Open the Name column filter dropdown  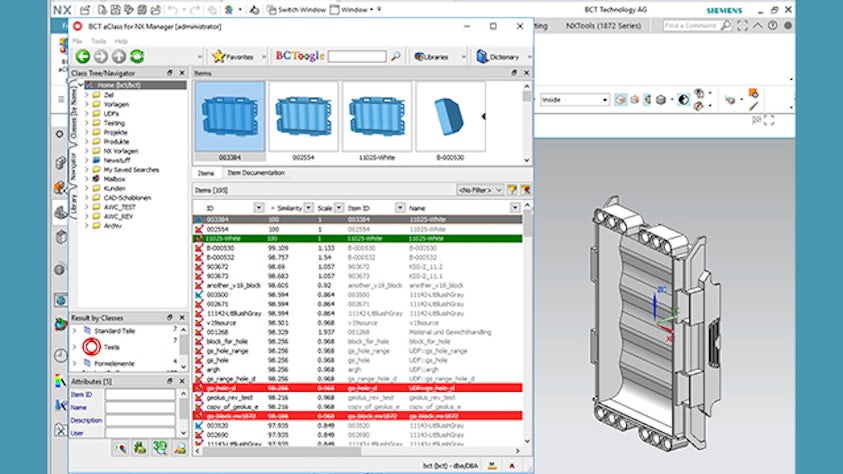pyautogui.click(x=515, y=208)
